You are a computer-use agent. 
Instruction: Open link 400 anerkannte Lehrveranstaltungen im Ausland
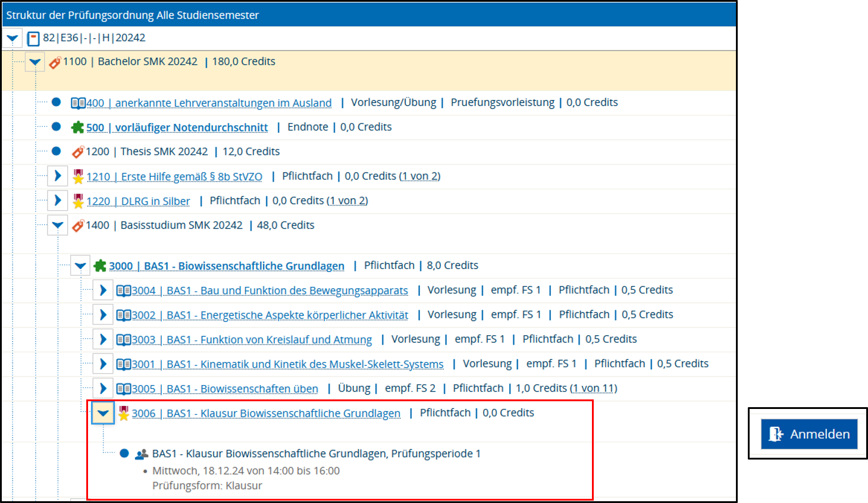[209, 103]
